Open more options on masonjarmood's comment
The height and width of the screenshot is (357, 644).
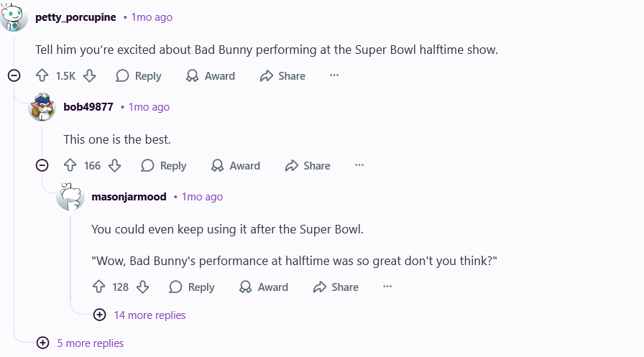[387, 286]
